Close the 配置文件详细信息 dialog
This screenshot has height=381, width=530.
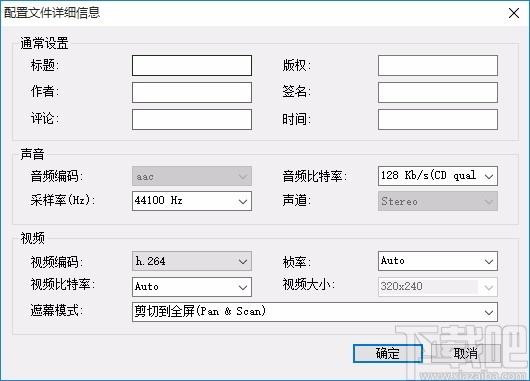(x=514, y=13)
